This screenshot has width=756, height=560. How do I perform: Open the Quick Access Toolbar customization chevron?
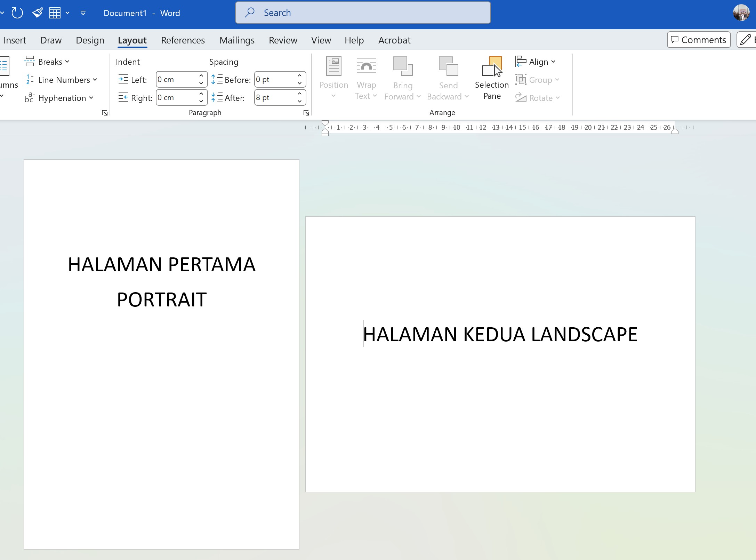coord(82,13)
